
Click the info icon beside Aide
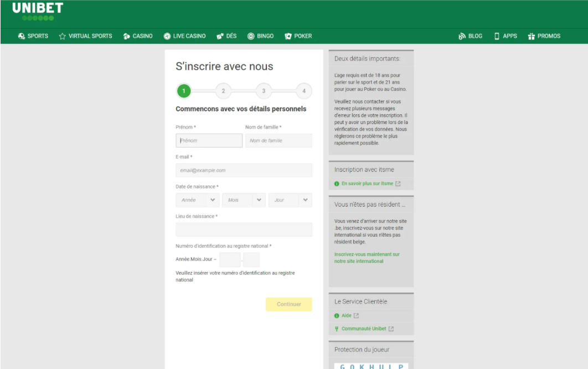click(337, 316)
